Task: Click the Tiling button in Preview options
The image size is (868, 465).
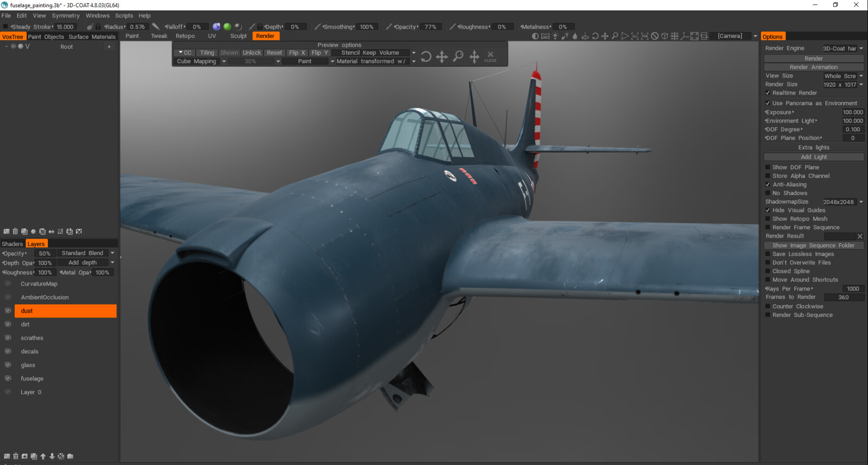Action: pyautogui.click(x=207, y=53)
